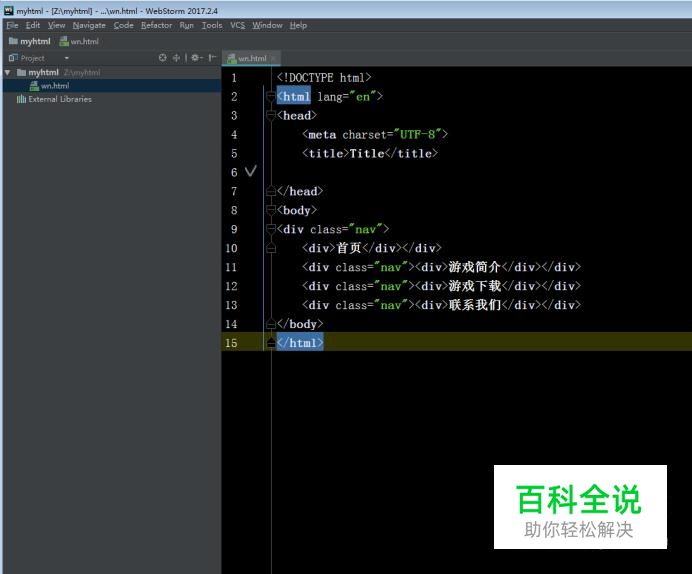Viewport: 692px width, 574px height.
Task: Toggle fold marker at closing body line 14
Action: pyautogui.click(x=271, y=324)
